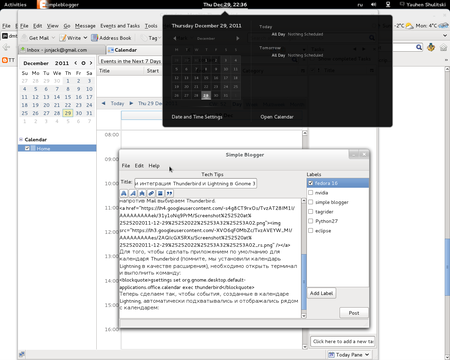The image size is (450, 360).
Task: Open the volume indicator in the top bar
Action: click(x=374, y=5)
